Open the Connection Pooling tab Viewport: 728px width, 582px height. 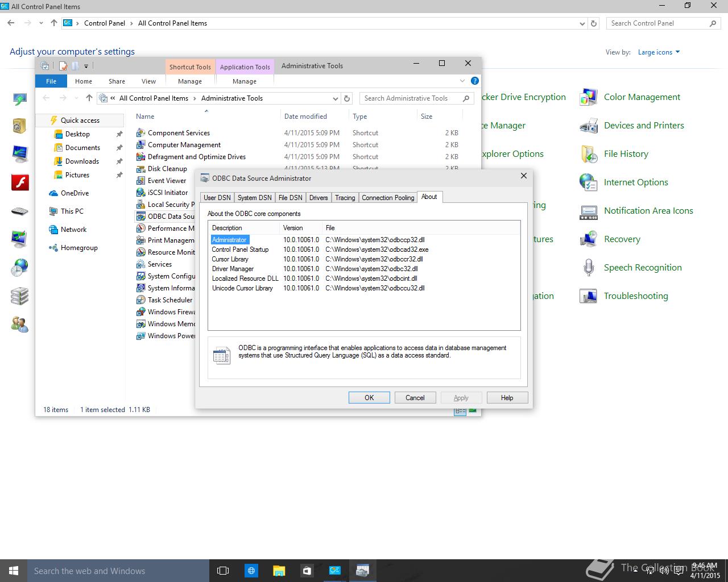pyautogui.click(x=388, y=198)
